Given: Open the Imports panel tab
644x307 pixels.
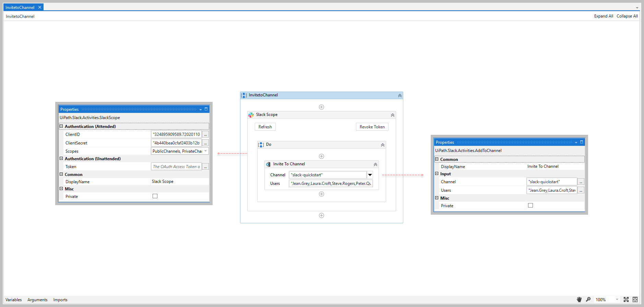Looking at the screenshot, I should tap(60, 300).
